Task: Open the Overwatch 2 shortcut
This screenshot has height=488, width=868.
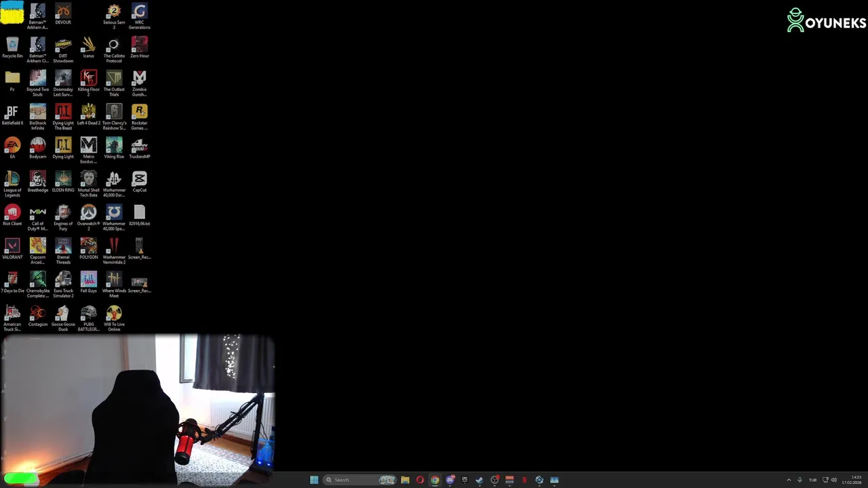Action: click(88, 218)
